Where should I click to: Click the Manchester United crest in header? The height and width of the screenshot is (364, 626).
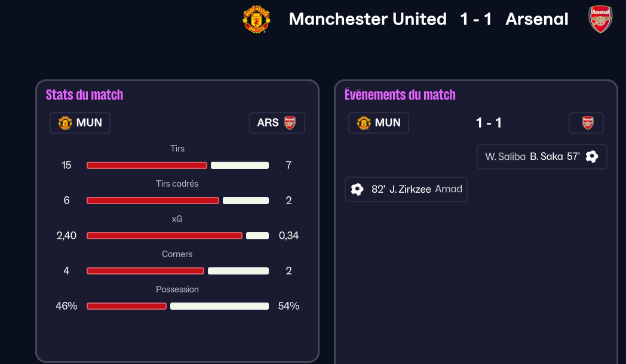click(x=256, y=19)
